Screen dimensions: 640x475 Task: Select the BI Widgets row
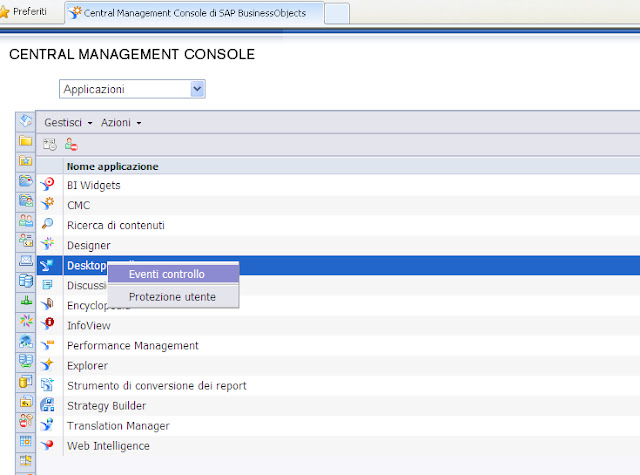click(x=338, y=185)
